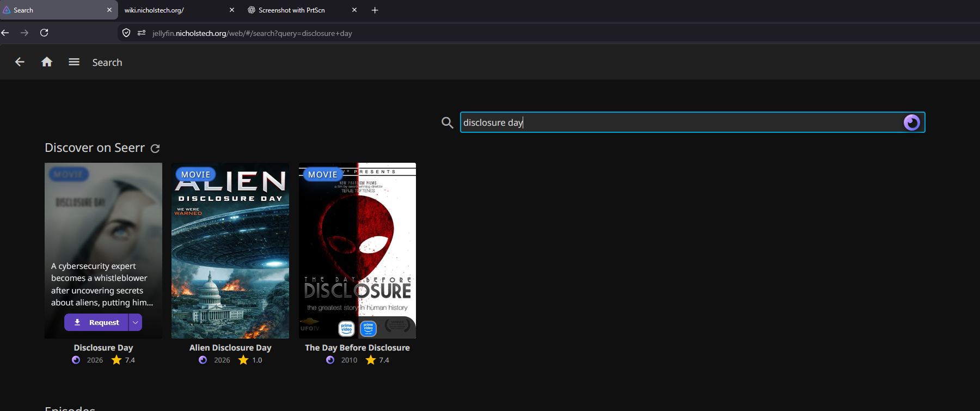
Task: Click the star icon for The Day Before Disclosure
Action: (371, 360)
